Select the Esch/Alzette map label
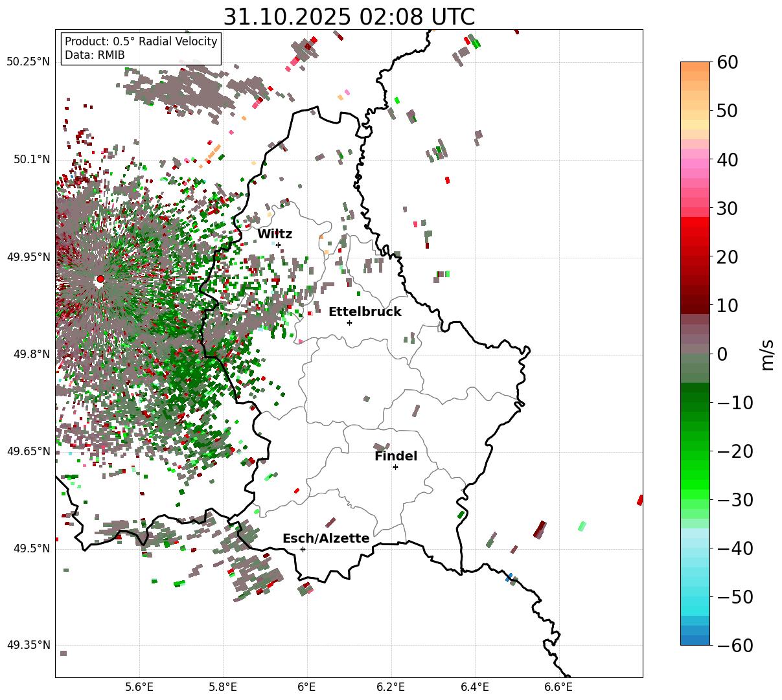Screen dimensions: 782x700 (x=326, y=539)
